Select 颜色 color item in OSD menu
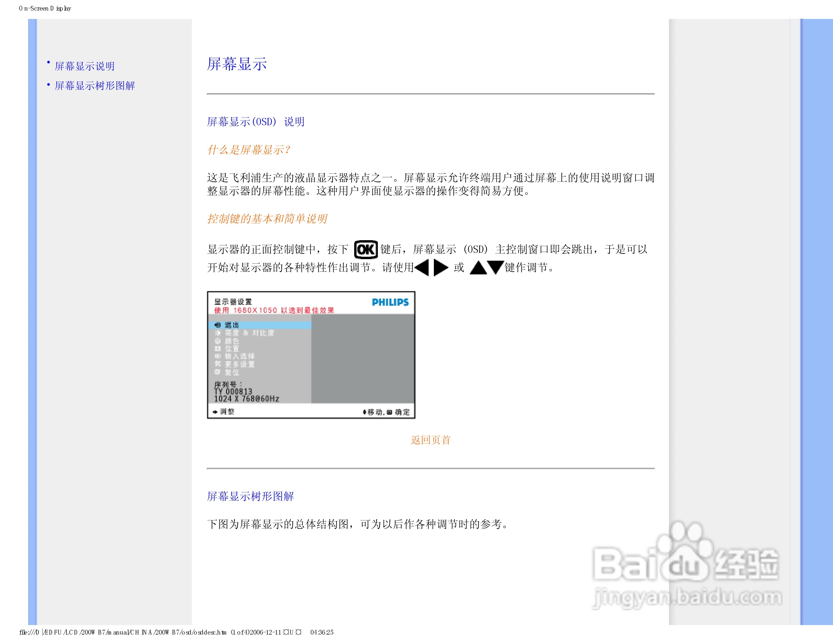This screenshot has height=644, width=833. pos(231,341)
